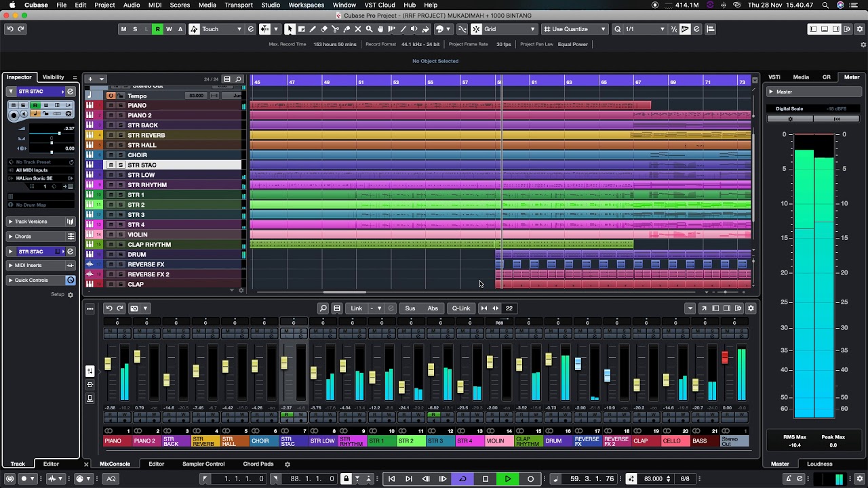Toggle global Mute M state button
The image size is (868, 488).
[x=123, y=29]
